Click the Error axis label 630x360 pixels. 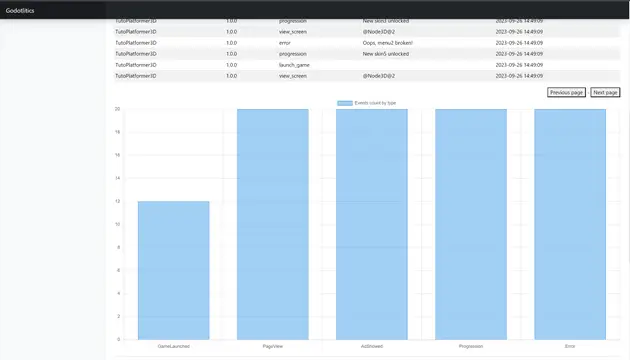570,346
